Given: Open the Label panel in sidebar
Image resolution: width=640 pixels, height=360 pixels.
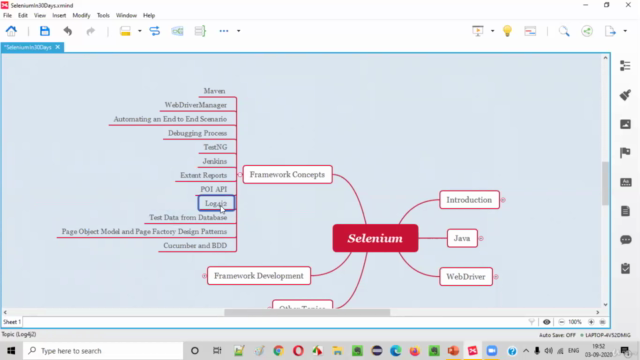Looking at the screenshot, I should [x=625, y=182].
